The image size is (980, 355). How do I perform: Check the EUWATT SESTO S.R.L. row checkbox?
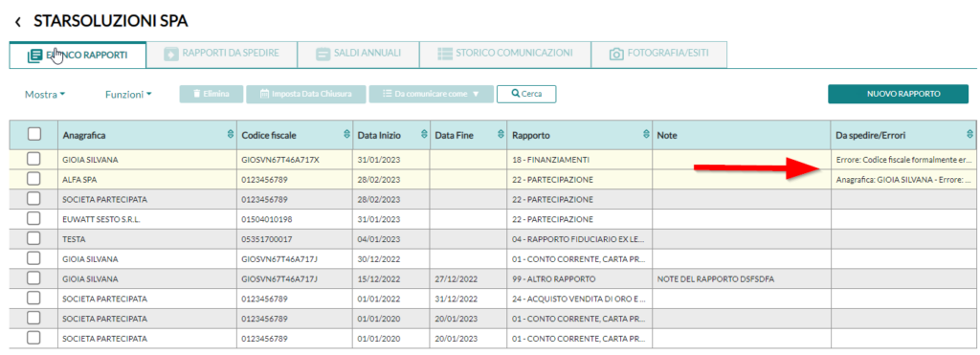click(34, 219)
